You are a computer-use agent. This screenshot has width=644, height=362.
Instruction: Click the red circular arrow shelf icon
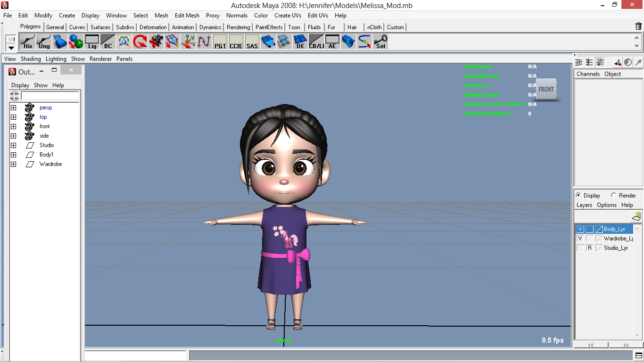pyautogui.click(x=140, y=41)
